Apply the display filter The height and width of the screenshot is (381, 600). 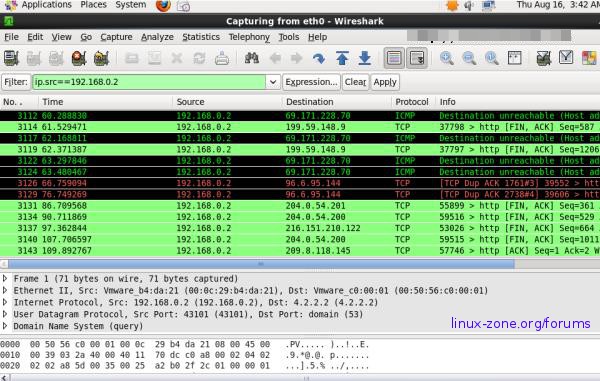385,82
